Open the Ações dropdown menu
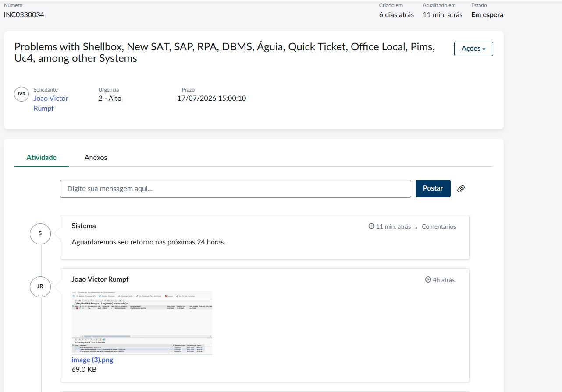This screenshot has height=392, width=562. coord(473,49)
